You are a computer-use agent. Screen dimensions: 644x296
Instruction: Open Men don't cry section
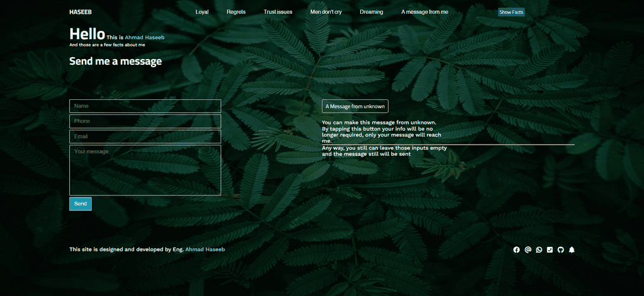click(326, 12)
